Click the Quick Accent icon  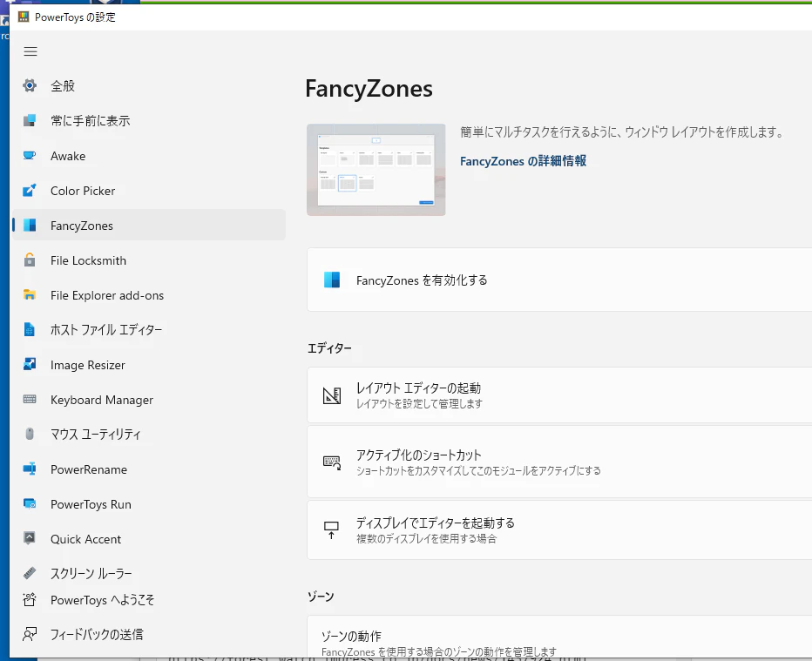tap(30, 538)
